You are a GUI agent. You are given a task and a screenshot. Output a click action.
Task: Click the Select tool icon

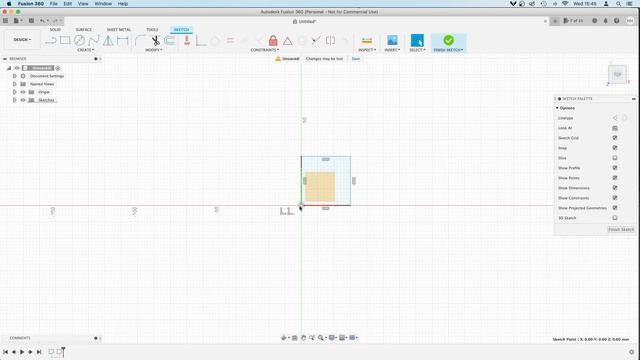pyautogui.click(x=417, y=40)
